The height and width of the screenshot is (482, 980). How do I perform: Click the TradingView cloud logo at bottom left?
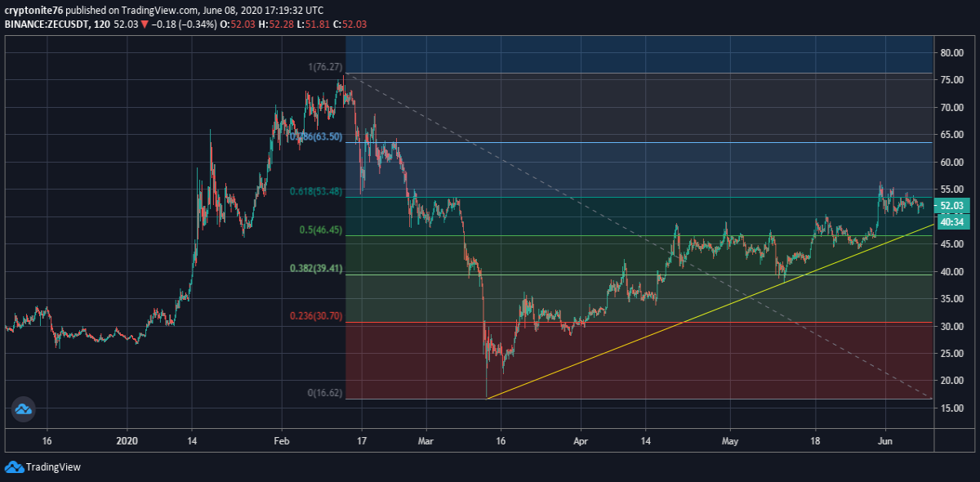click(14, 467)
